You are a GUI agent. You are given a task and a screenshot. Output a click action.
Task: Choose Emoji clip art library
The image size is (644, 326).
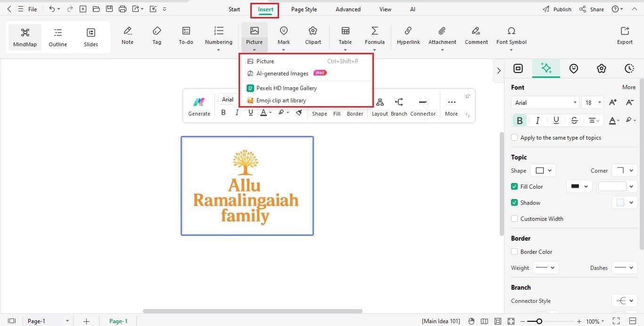(306, 100)
